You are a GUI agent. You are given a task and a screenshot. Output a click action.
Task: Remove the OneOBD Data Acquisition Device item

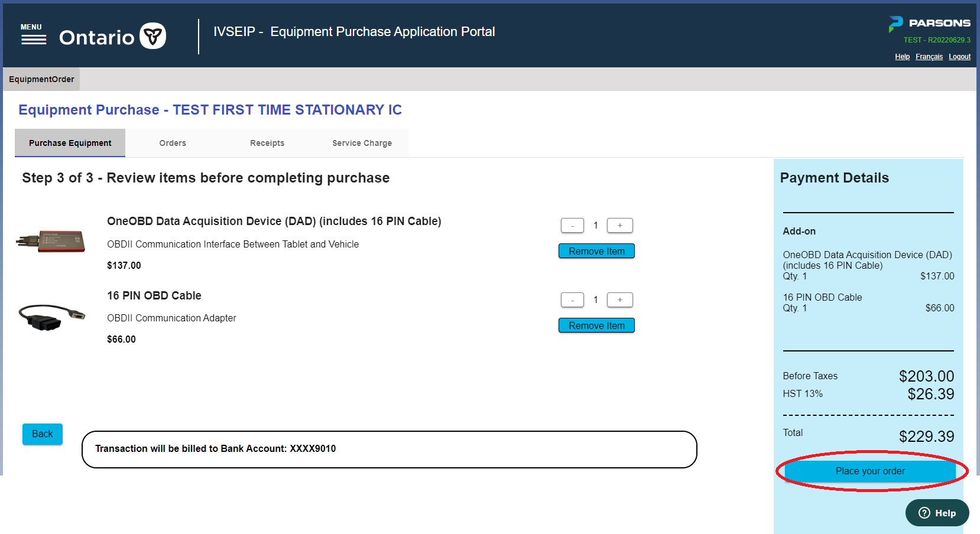tap(596, 251)
